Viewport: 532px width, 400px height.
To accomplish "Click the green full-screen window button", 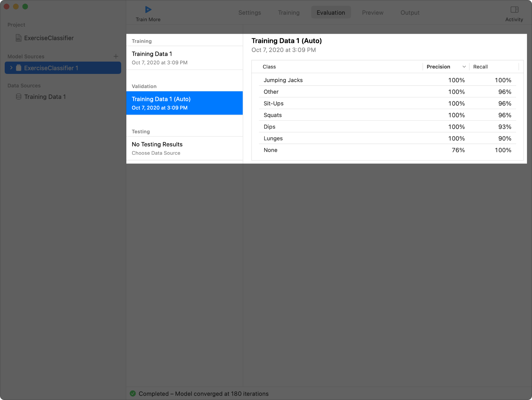I will point(25,7).
